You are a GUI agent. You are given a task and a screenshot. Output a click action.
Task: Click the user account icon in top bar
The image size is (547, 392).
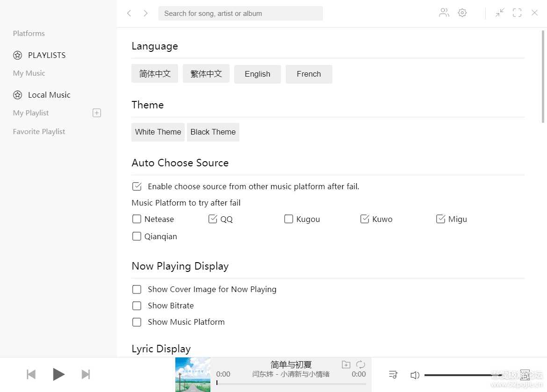[x=444, y=13]
